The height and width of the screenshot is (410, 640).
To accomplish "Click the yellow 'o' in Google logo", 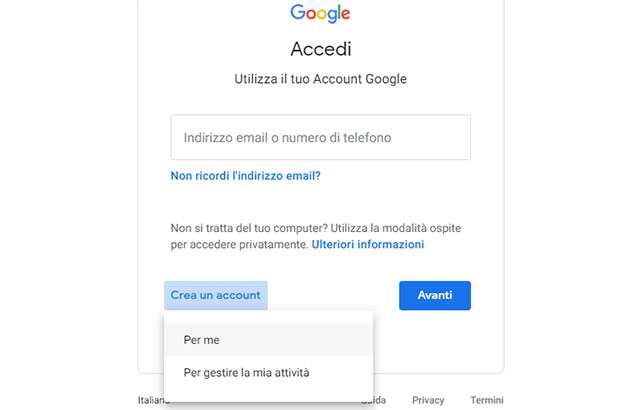I will click(322, 14).
